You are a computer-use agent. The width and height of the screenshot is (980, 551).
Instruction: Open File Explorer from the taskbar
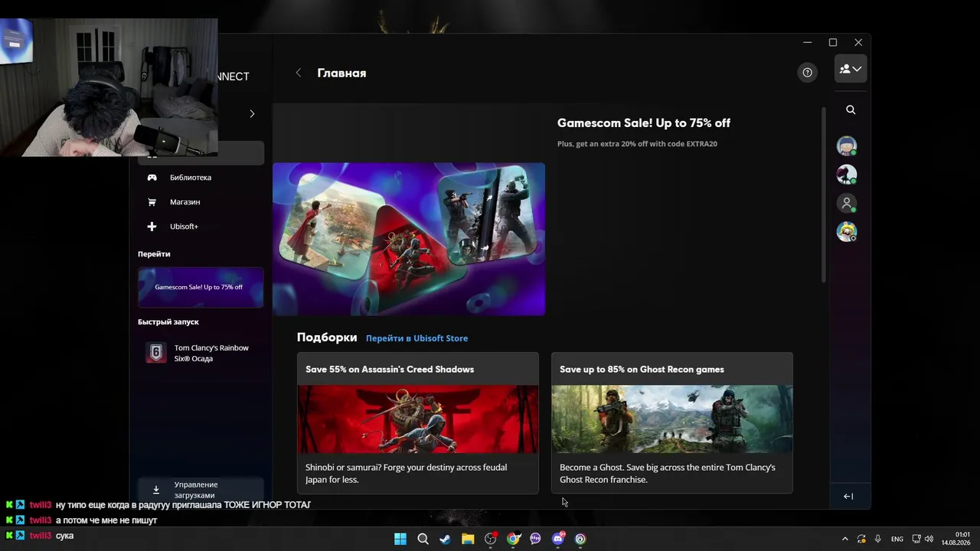468,539
